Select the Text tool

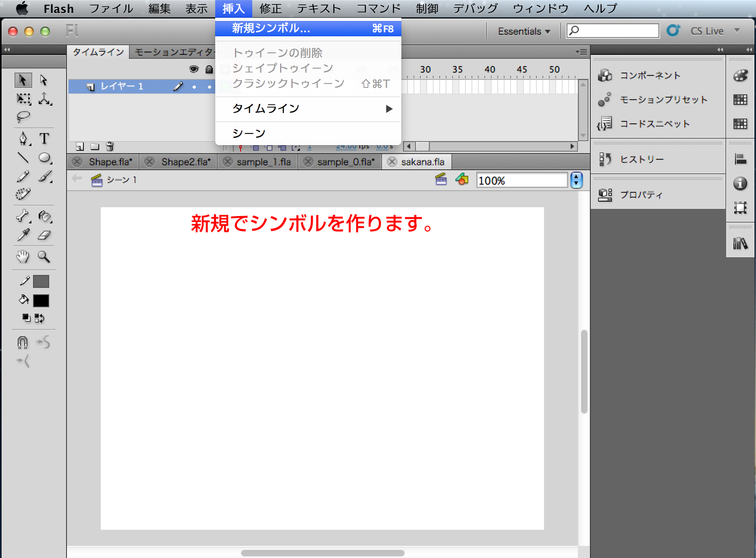tap(44, 139)
